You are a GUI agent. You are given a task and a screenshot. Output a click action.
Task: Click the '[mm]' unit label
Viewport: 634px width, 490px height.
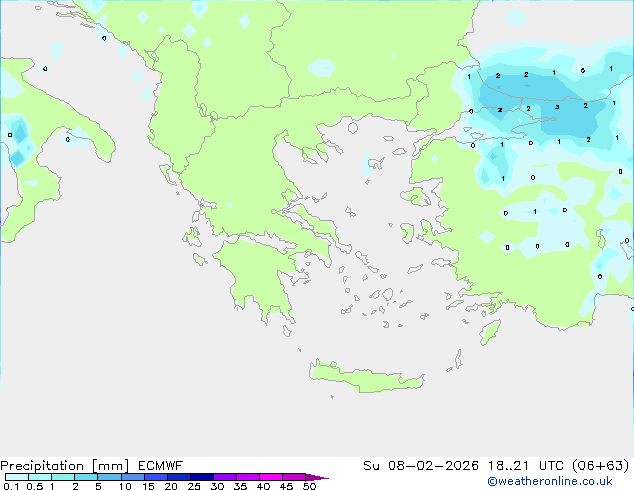(110, 466)
